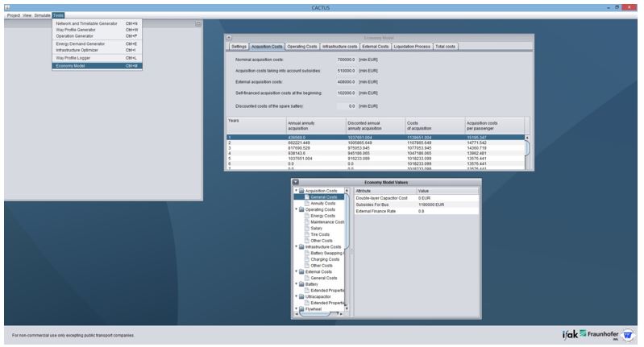Click the Battery folder icon in tree
This screenshot has height=347, width=644.
click(302, 284)
